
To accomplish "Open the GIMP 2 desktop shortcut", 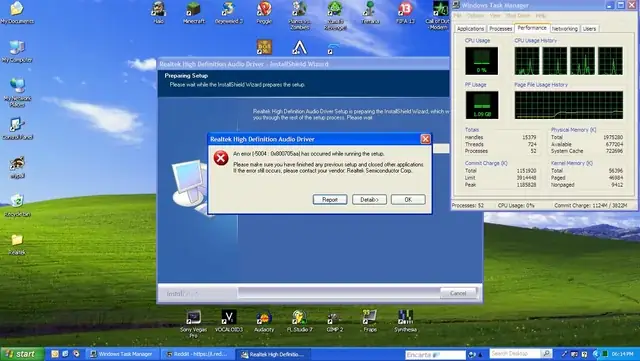I will 335,321.
